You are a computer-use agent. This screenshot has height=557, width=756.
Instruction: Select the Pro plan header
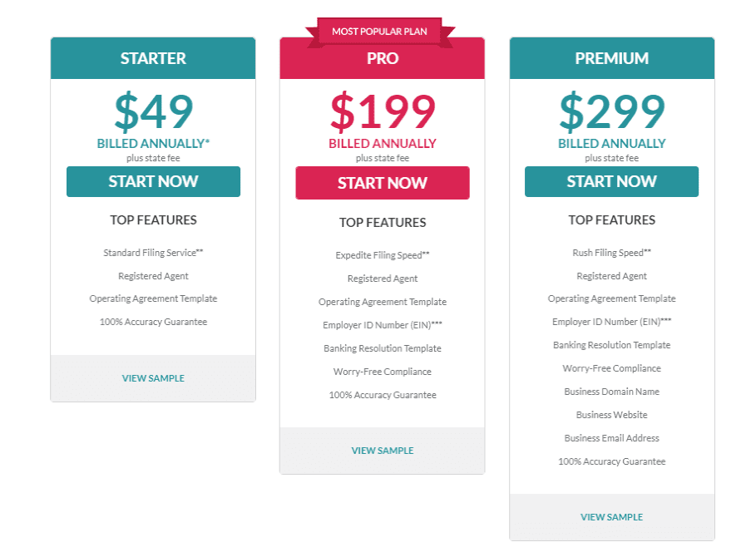point(383,59)
